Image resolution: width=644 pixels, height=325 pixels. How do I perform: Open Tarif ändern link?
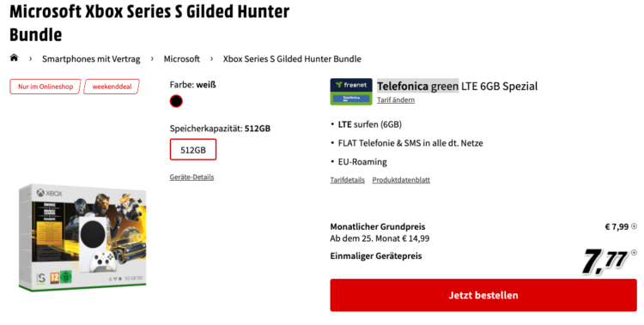click(396, 99)
